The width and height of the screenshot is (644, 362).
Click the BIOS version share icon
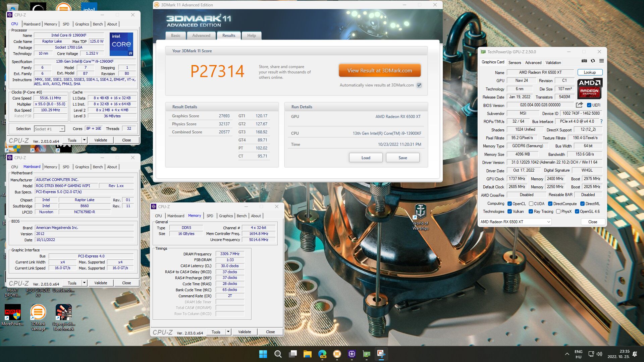[x=579, y=105]
